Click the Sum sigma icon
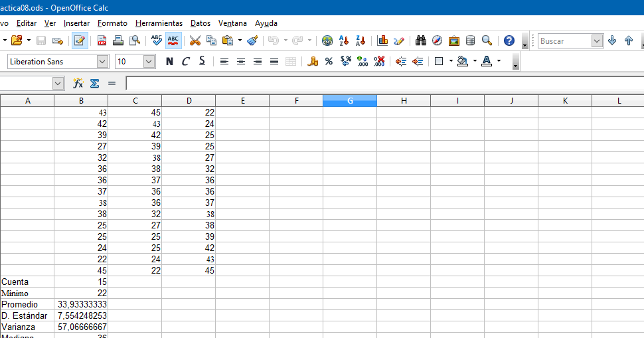 94,84
